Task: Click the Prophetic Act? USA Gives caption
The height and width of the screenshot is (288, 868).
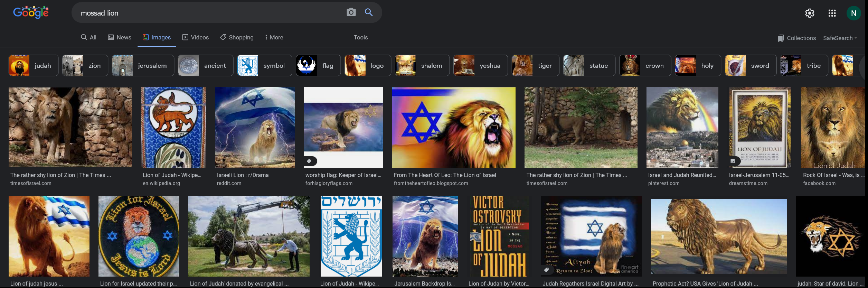Action: coord(705,284)
